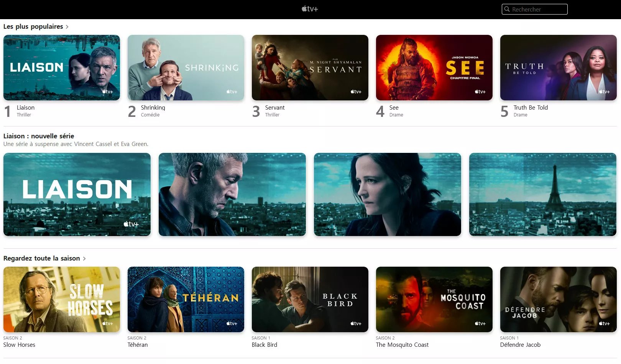Click the rank number 1 beside Liaison
Image resolution: width=621 pixels, height=364 pixels.
tap(8, 111)
